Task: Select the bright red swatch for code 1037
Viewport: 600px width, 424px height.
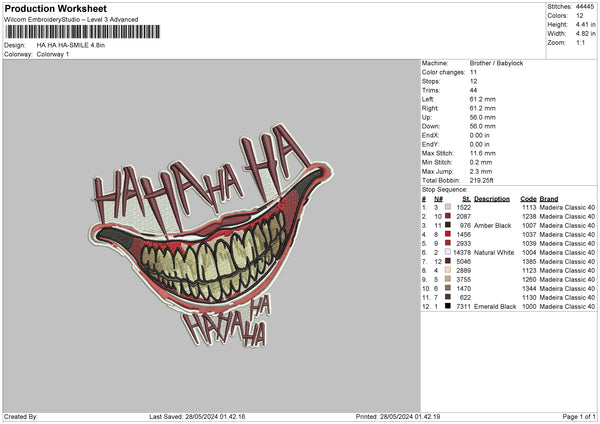Action: [448, 235]
